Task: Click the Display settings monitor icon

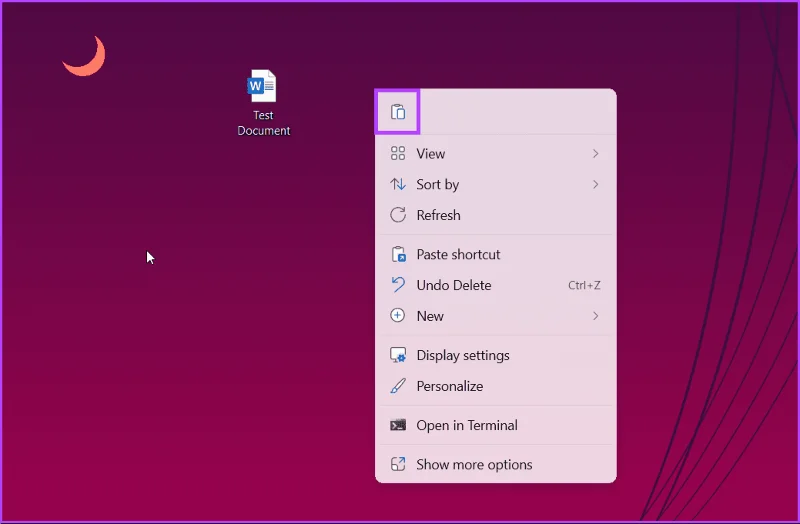Action: pyautogui.click(x=398, y=355)
